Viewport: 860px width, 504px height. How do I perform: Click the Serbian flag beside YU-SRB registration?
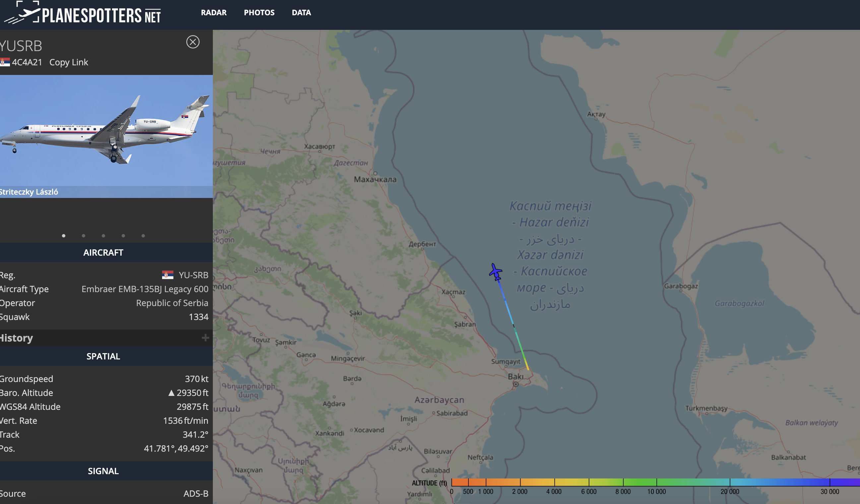pos(167,275)
